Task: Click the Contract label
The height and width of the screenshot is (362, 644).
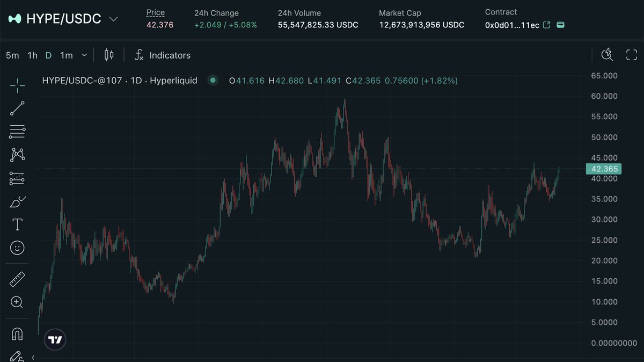Action: pos(501,12)
